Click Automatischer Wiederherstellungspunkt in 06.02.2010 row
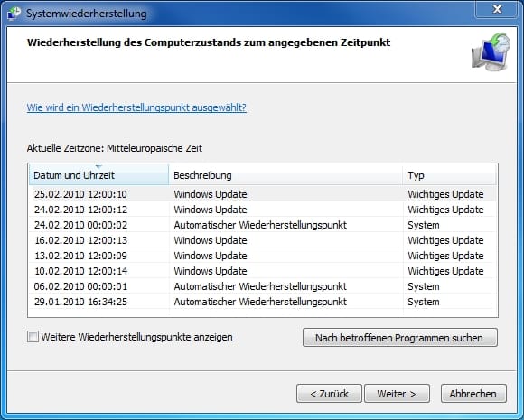This screenshot has width=524, height=420. tap(260, 286)
